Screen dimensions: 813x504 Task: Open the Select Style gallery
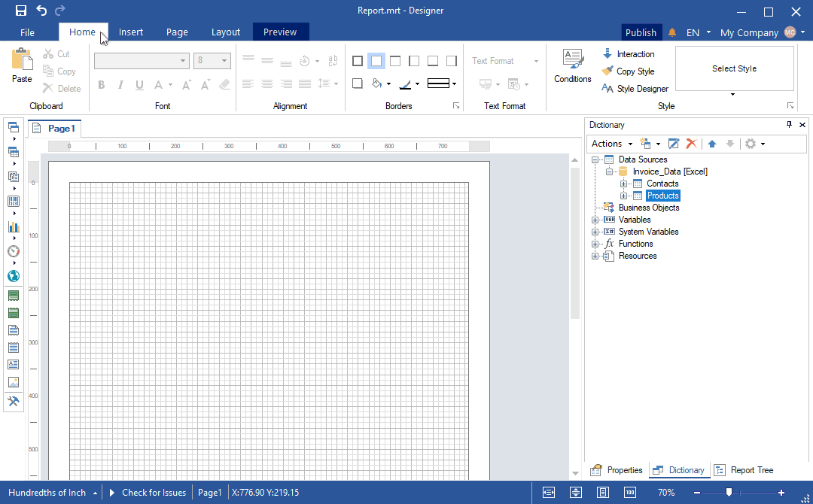(732, 94)
